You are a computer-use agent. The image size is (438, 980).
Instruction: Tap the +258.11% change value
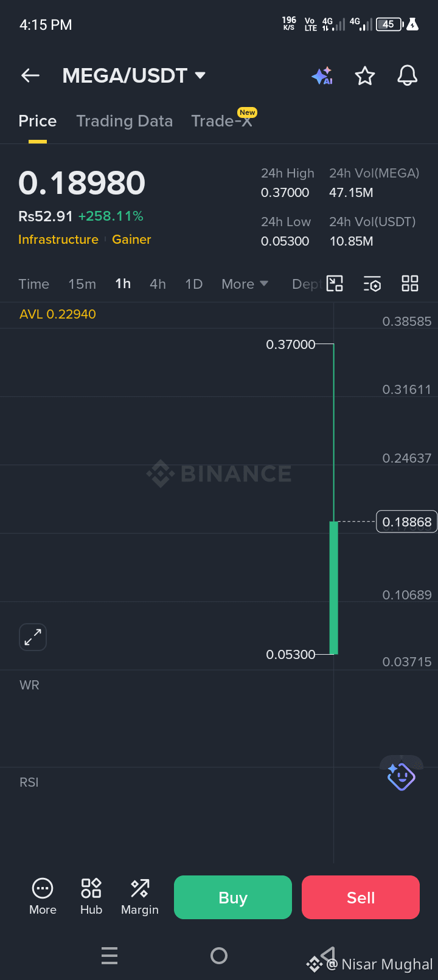click(111, 216)
